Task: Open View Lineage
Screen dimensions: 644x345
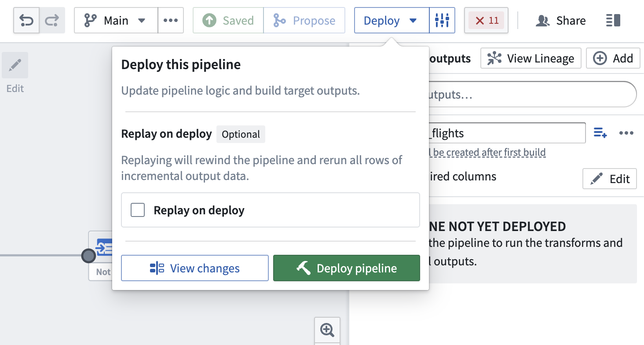Action: (531, 58)
